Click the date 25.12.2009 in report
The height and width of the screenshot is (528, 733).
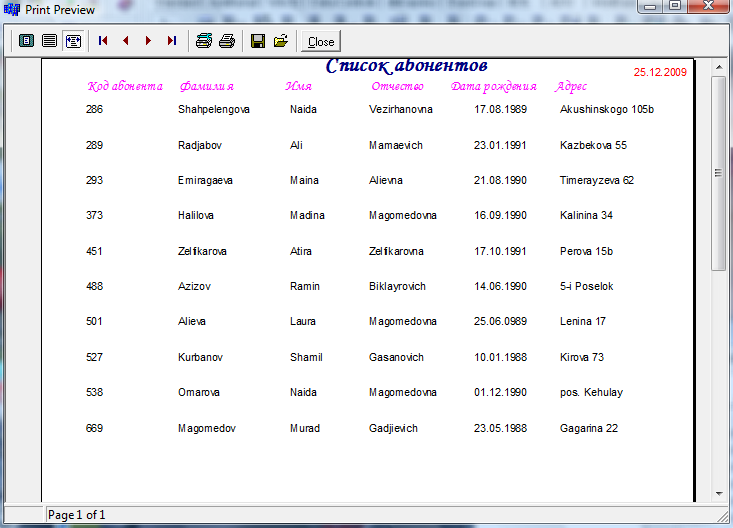click(x=660, y=72)
